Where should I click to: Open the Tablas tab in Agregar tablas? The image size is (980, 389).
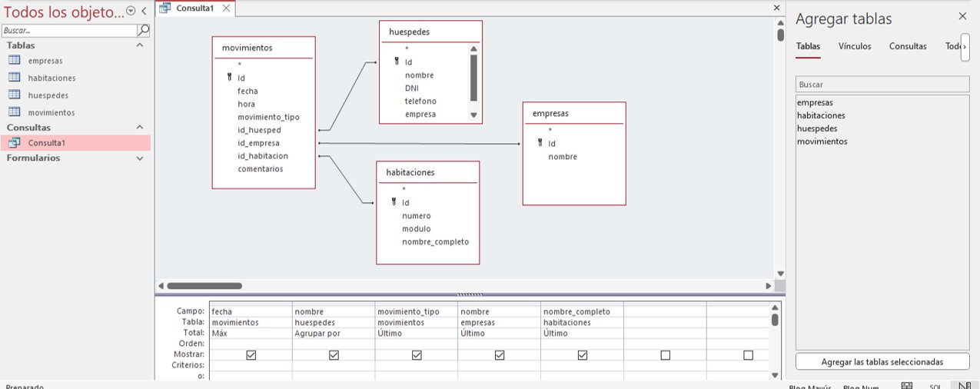tap(808, 46)
